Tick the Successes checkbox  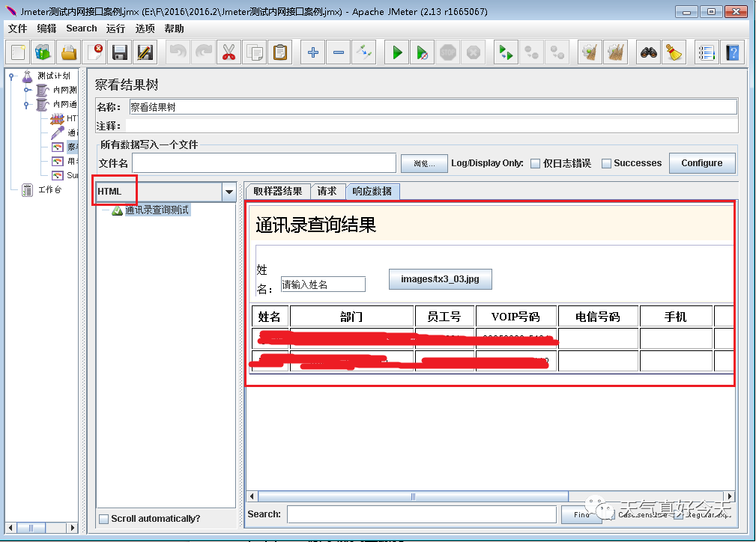[607, 164]
